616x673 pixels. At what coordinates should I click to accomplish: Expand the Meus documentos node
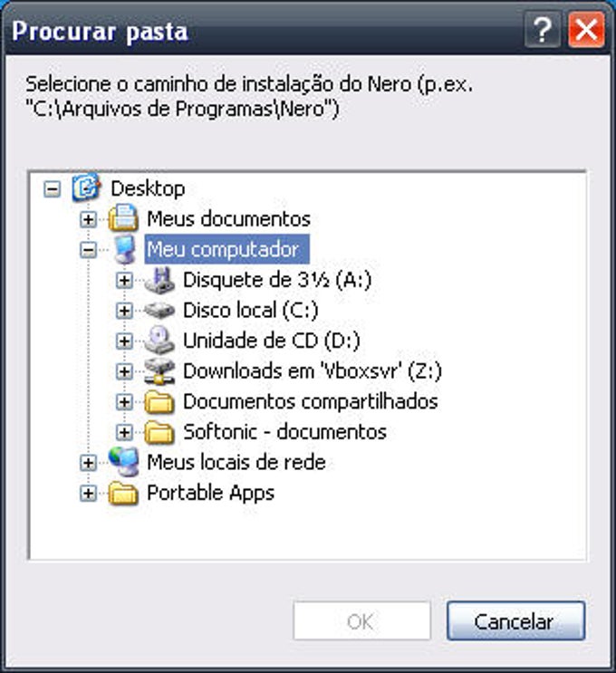[x=88, y=219]
